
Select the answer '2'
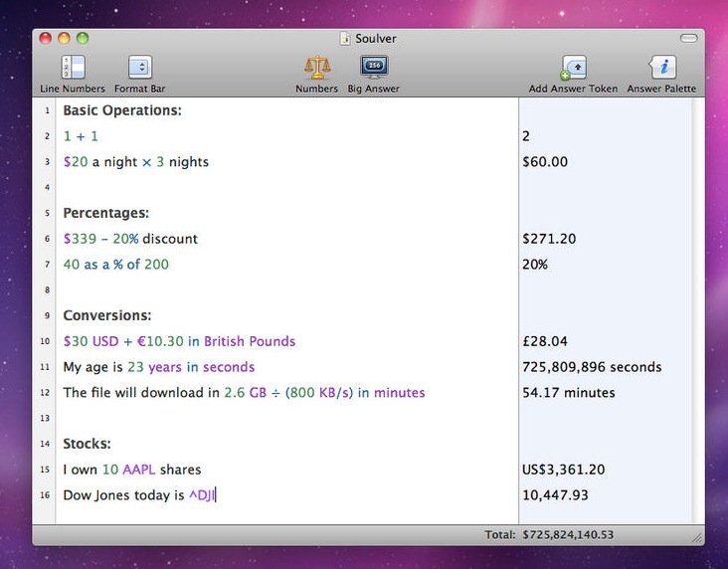click(x=526, y=136)
